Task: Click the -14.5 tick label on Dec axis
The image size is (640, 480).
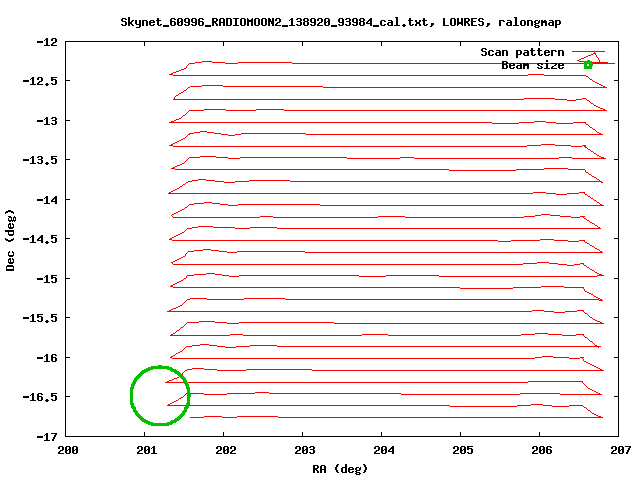Action: [41, 239]
